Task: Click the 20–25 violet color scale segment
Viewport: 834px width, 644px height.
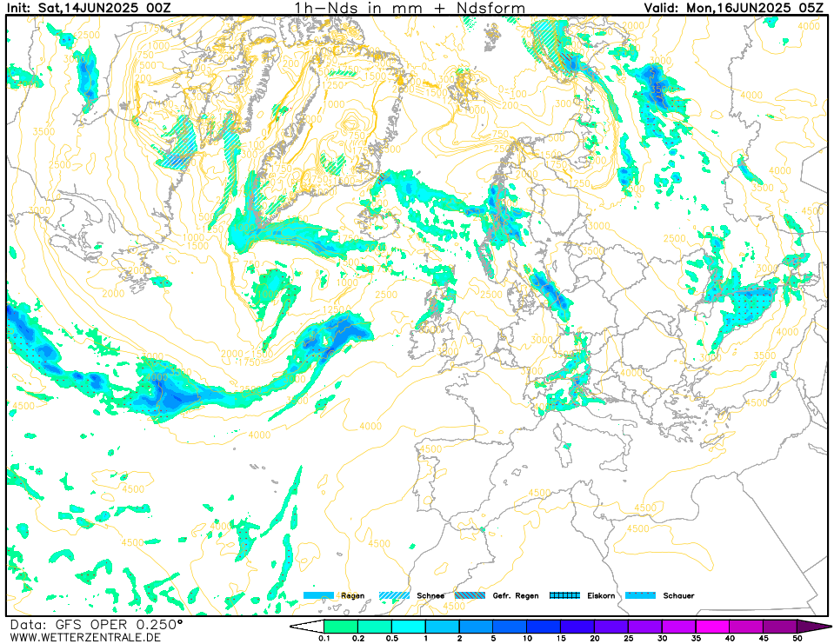Action: pos(611,627)
